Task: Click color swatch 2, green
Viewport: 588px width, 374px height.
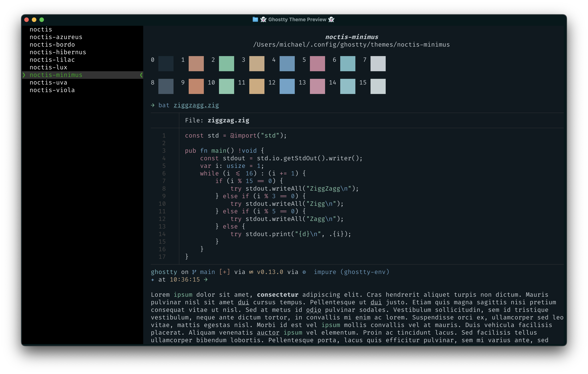Action: [226, 63]
